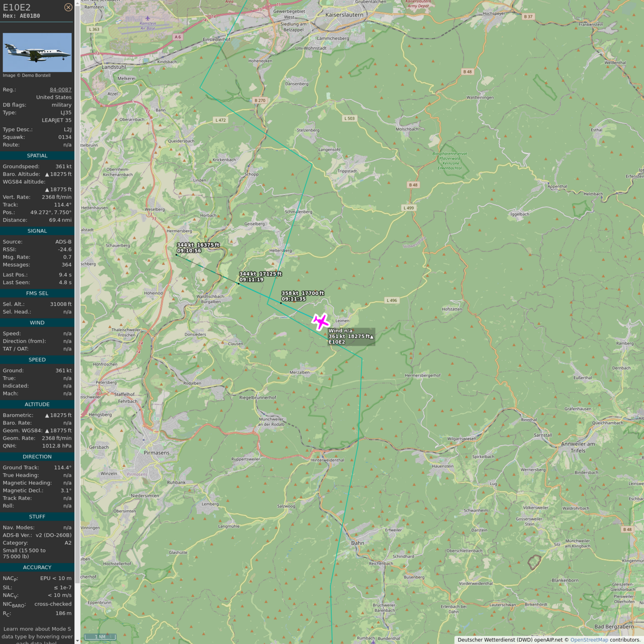Click the B 270 road shield marker

click(x=260, y=101)
